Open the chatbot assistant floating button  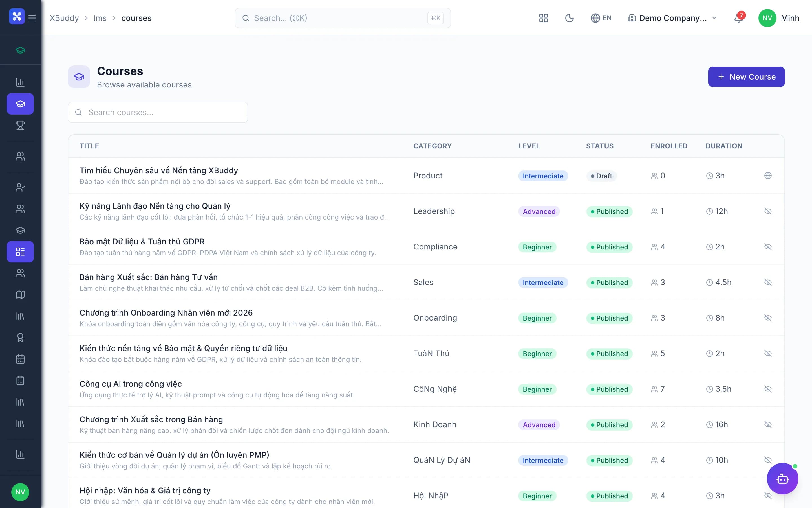(x=782, y=479)
